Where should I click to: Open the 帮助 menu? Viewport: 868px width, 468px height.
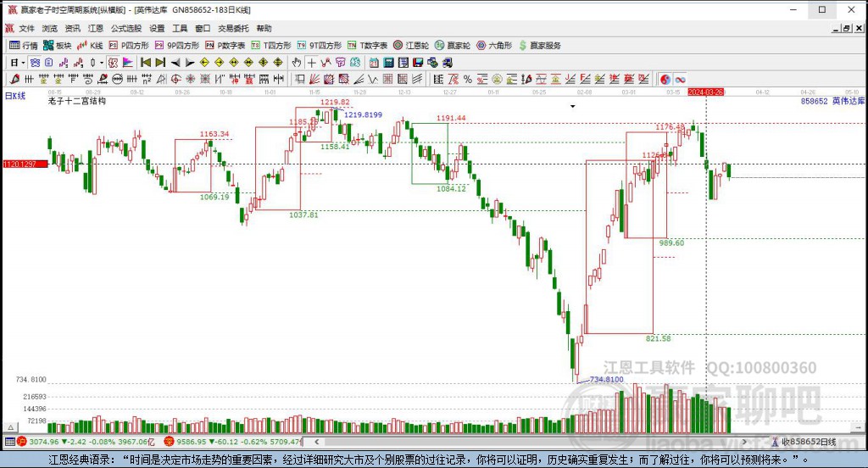pyautogui.click(x=264, y=28)
